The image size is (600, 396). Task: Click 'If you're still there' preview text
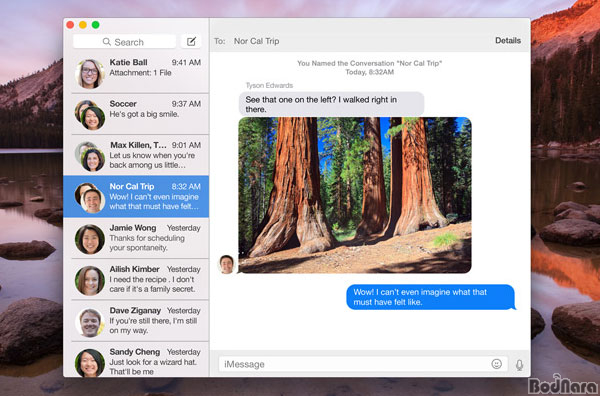click(153, 326)
